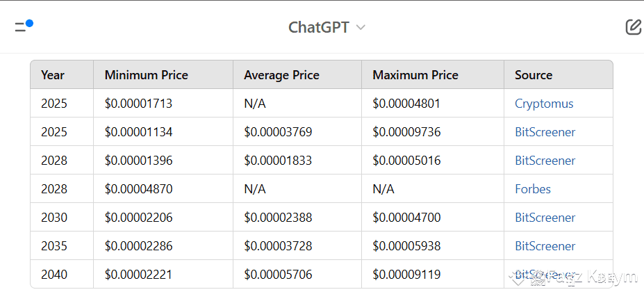Select the $0.00009736 maximum price cell
The height and width of the screenshot is (292, 644).
pyautogui.click(x=406, y=132)
